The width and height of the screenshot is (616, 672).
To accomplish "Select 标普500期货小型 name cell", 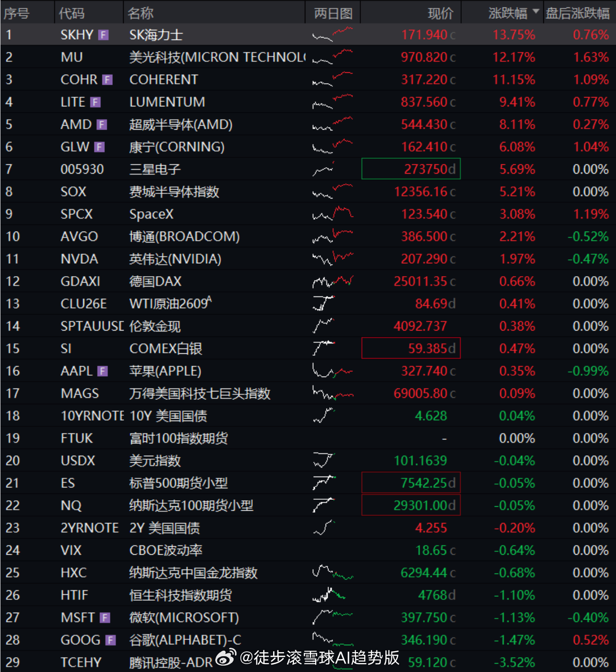I will pyautogui.click(x=179, y=483).
